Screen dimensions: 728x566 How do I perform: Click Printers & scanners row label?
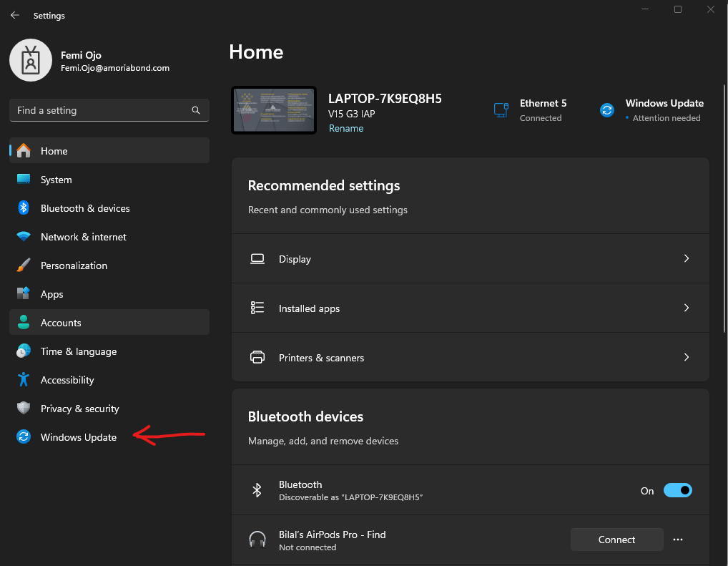[321, 357]
